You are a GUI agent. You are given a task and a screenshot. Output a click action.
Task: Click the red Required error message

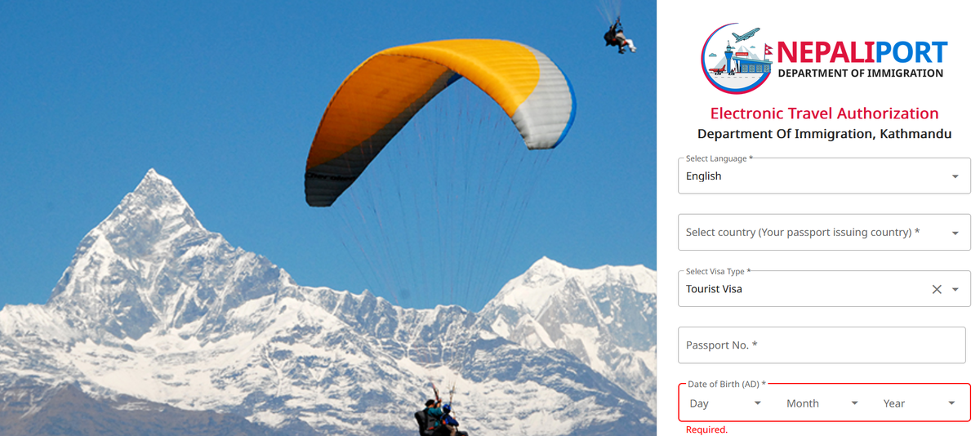click(706, 429)
